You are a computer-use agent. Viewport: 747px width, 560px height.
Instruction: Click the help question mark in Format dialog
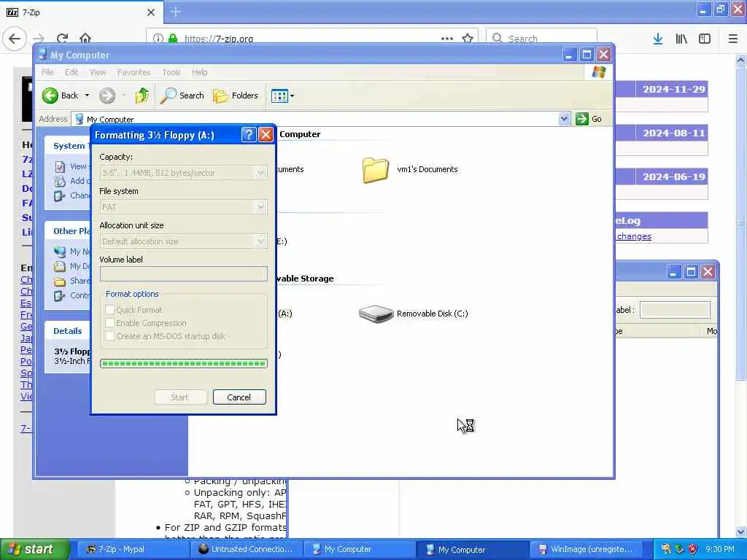click(x=248, y=135)
